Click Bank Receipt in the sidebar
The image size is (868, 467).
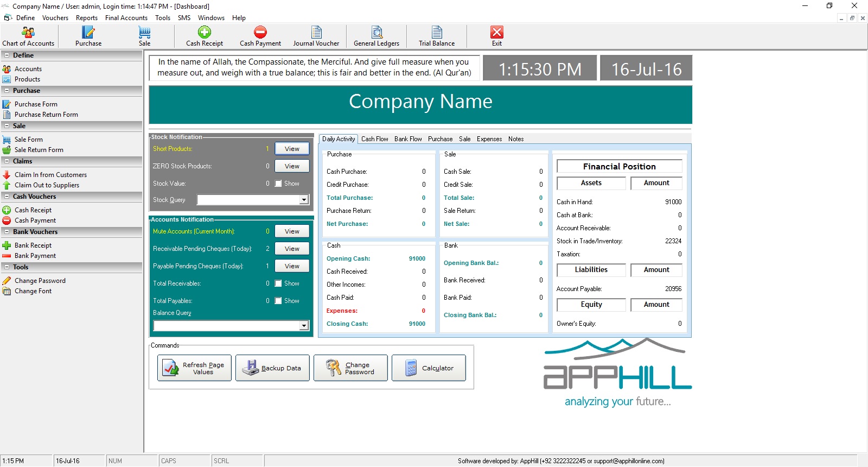(x=33, y=245)
